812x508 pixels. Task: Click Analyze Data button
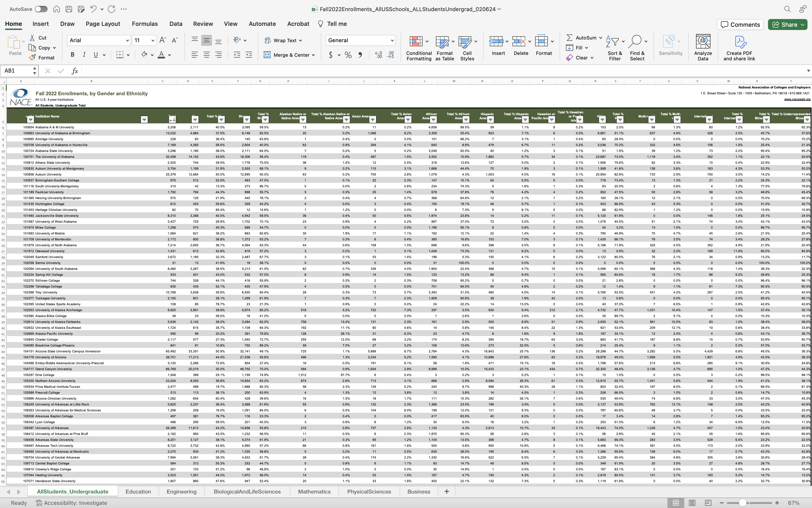(703, 48)
